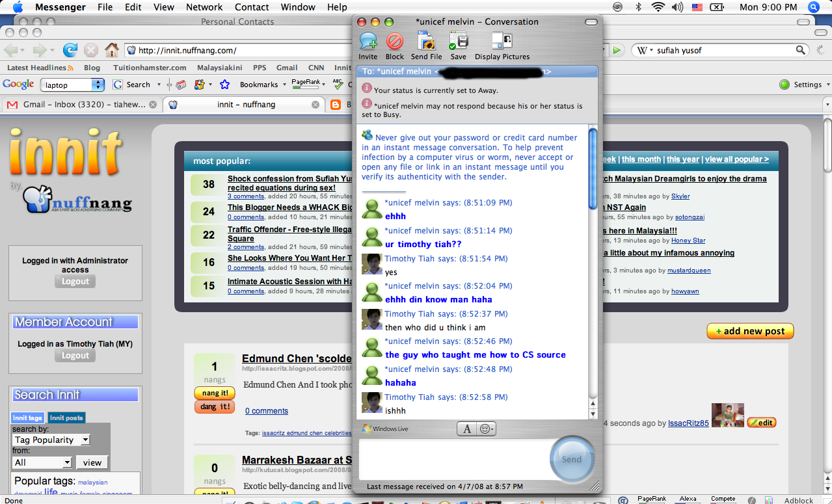Viewport: 832px width, 504px height.
Task: Open the Malaysiakini bookmark
Action: (219, 68)
